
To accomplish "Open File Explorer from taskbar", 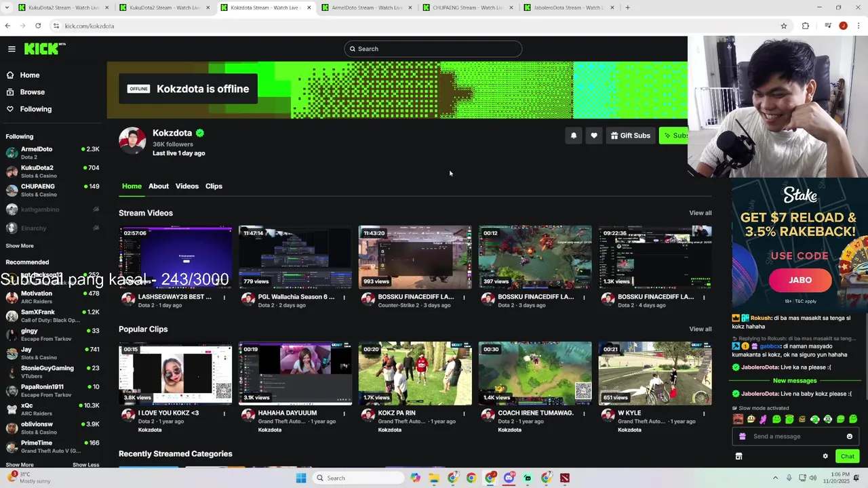I will (x=434, y=478).
